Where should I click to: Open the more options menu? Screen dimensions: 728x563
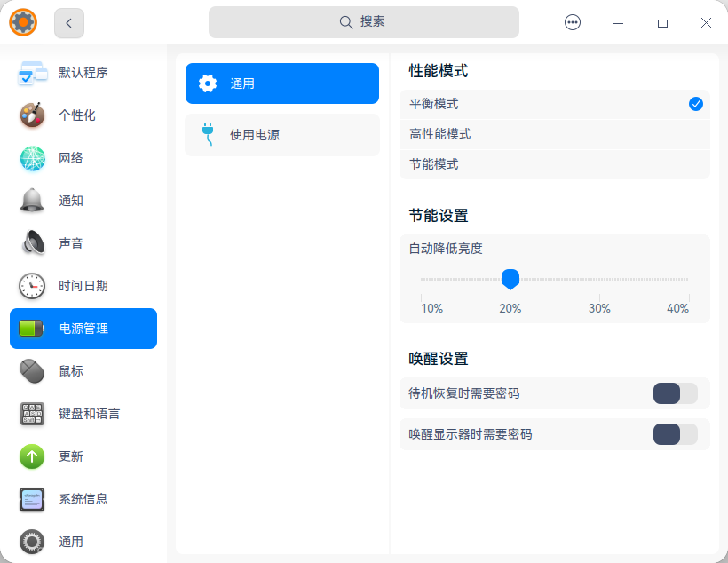point(573,22)
